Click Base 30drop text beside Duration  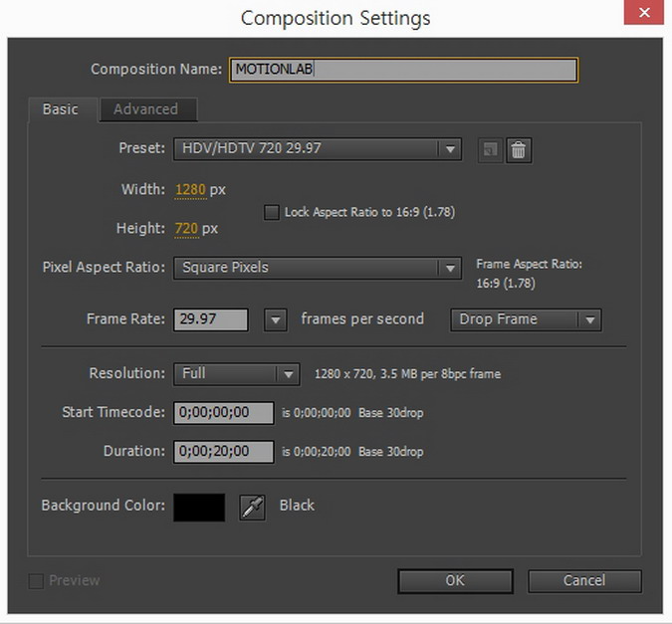coord(391,452)
